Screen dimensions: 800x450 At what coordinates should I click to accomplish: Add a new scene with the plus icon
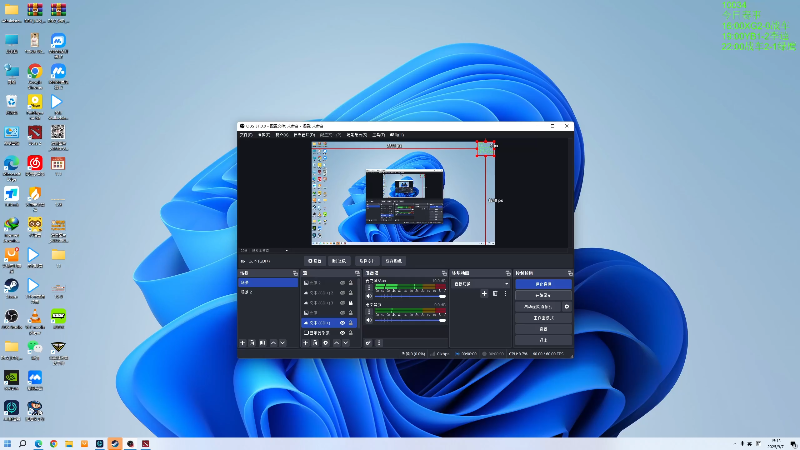click(243, 343)
